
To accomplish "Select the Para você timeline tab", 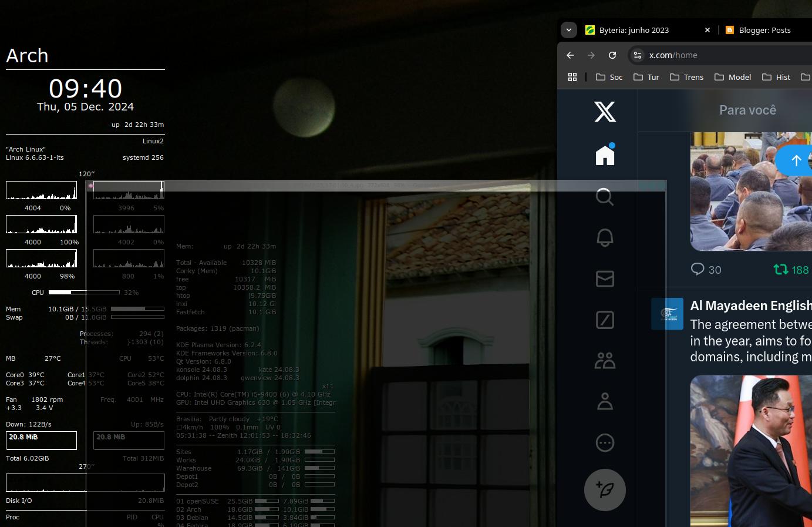I will pyautogui.click(x=747, y=110).
